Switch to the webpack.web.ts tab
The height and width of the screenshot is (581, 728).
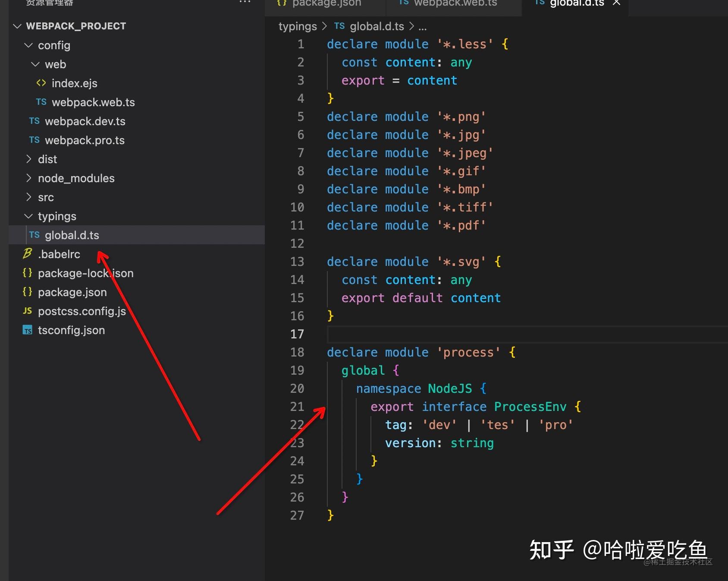455,3
